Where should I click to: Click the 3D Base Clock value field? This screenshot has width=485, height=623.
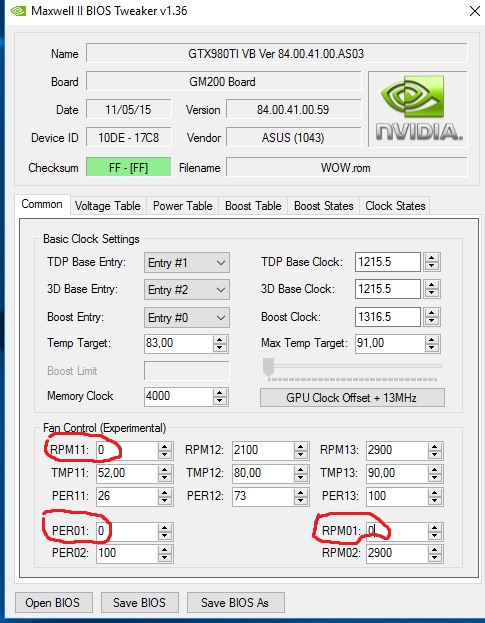[387, 289]
